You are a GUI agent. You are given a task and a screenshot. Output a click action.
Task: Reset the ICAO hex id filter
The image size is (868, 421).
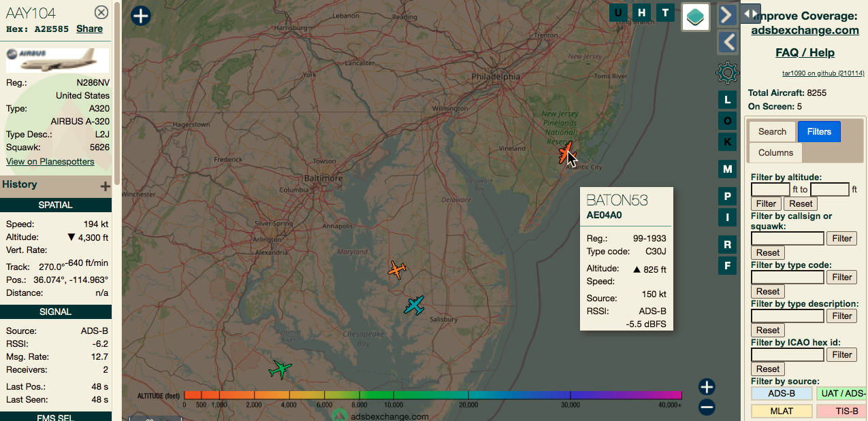(768, 369)
